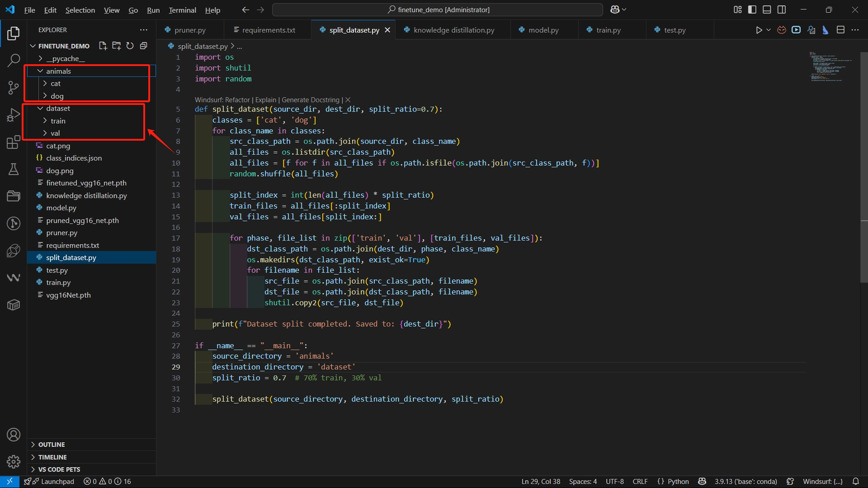This screenshot has height=488, width=868.
Task: Create a new file in FINETUNE_DEMO
Action: (x=103, y=46)
